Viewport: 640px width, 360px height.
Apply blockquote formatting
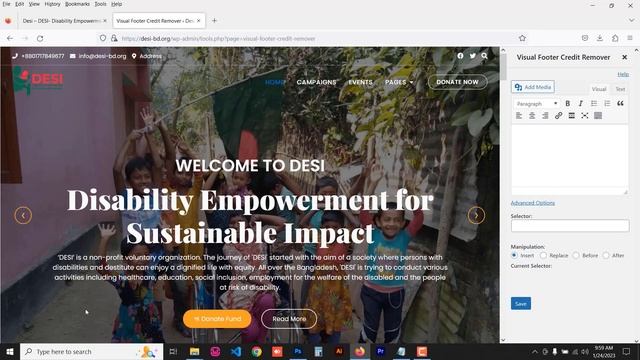(620, 104)
